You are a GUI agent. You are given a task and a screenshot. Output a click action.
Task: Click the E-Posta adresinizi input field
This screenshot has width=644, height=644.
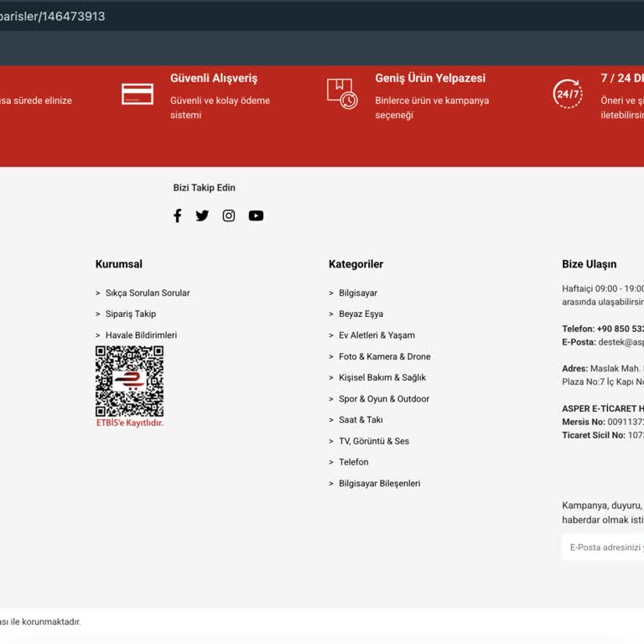click(x=603, y=547)
